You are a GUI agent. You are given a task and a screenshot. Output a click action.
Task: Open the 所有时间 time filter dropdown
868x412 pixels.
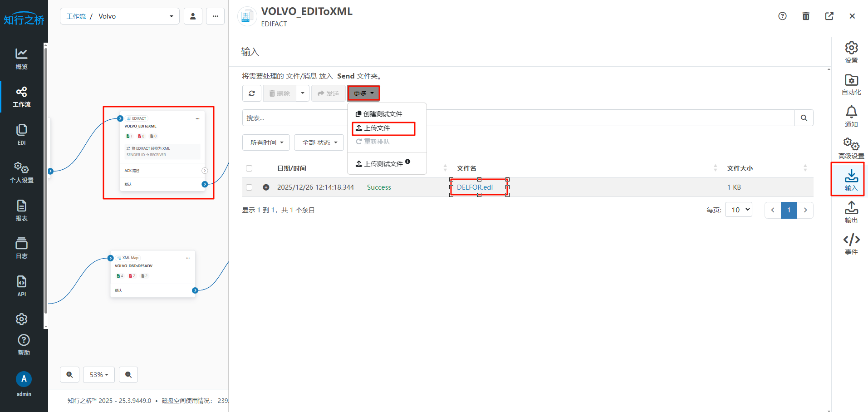point(266,142)
